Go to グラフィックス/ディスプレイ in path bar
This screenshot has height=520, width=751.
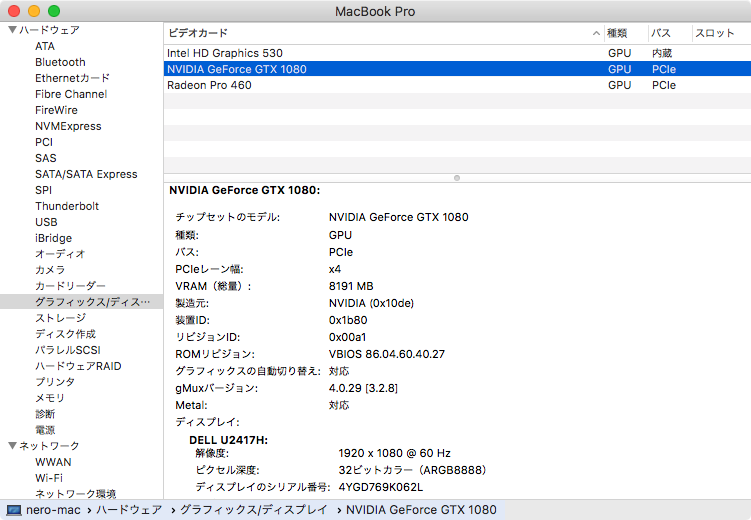click(x=253, y=510)
